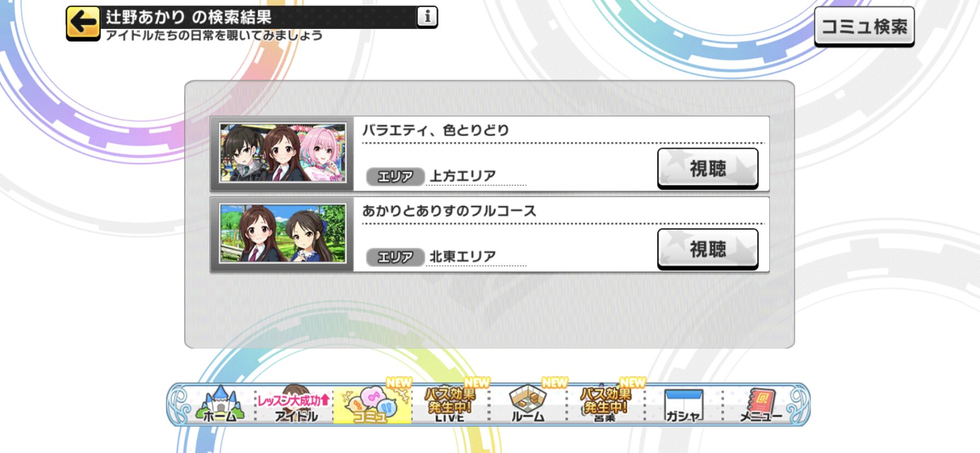The height and width of the screenshot is (453, 980).
Task: Click the エリア tag for 上方エリア
Action: click(x=395, y=176)
